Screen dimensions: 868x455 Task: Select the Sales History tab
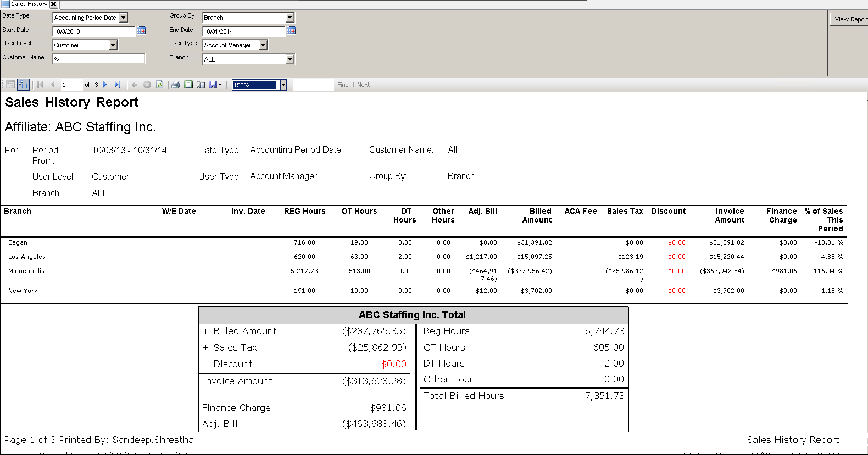tap(30, 4)
